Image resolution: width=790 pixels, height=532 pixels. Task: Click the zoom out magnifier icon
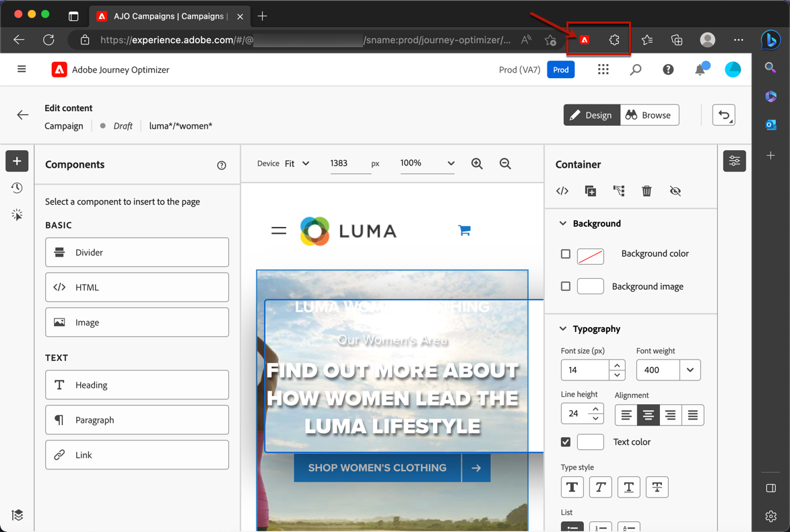coord(505,164)
